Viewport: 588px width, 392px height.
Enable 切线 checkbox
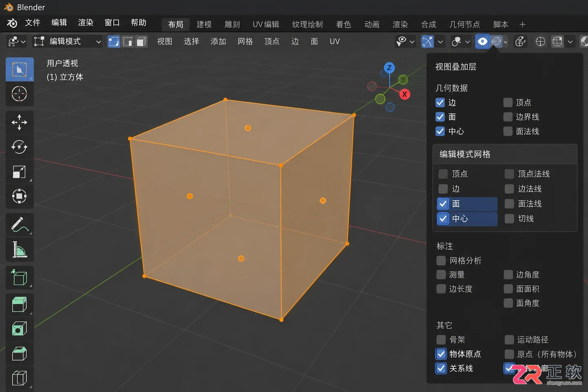[509, 218]
